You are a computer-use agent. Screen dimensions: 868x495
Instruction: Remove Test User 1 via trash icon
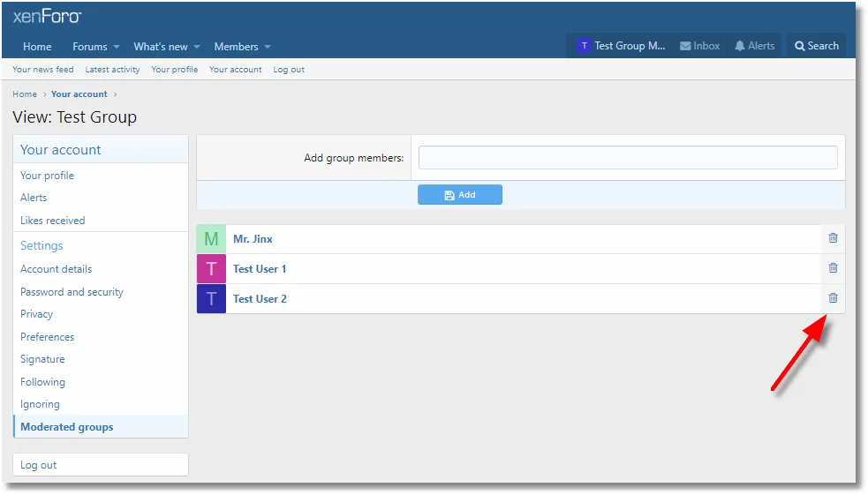[x=832, y=268]
